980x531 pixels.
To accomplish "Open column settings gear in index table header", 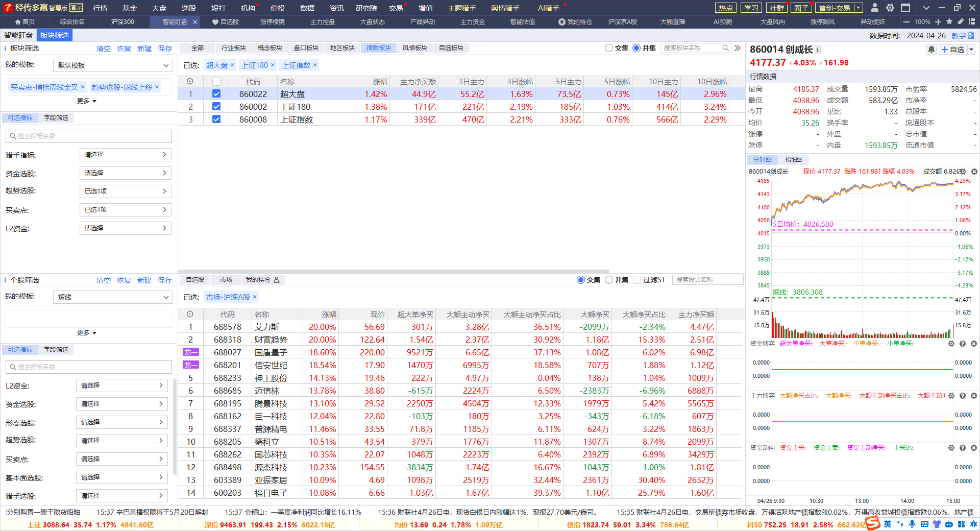I will coord(190,81).
